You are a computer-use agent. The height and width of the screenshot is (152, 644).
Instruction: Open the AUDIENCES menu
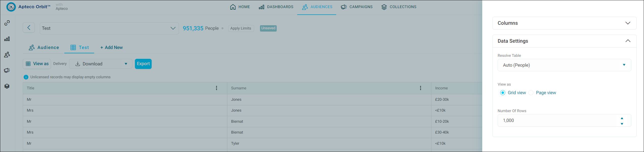click(317, 7)
